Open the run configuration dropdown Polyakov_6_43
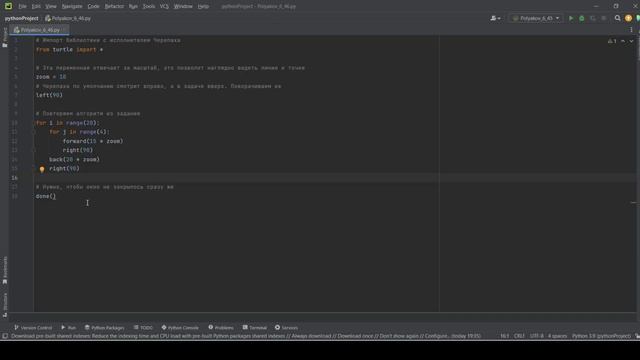Screen dimensions: 640x360 [536, 18]
